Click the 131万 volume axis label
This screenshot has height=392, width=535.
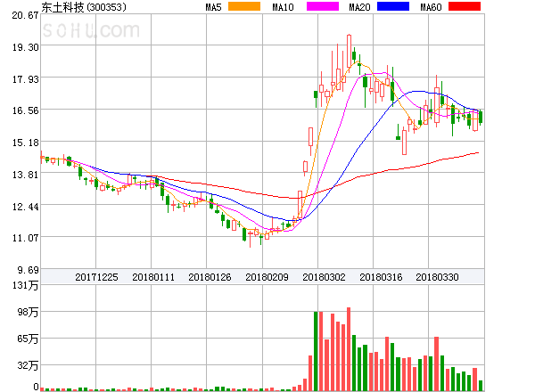coord(26,285)
